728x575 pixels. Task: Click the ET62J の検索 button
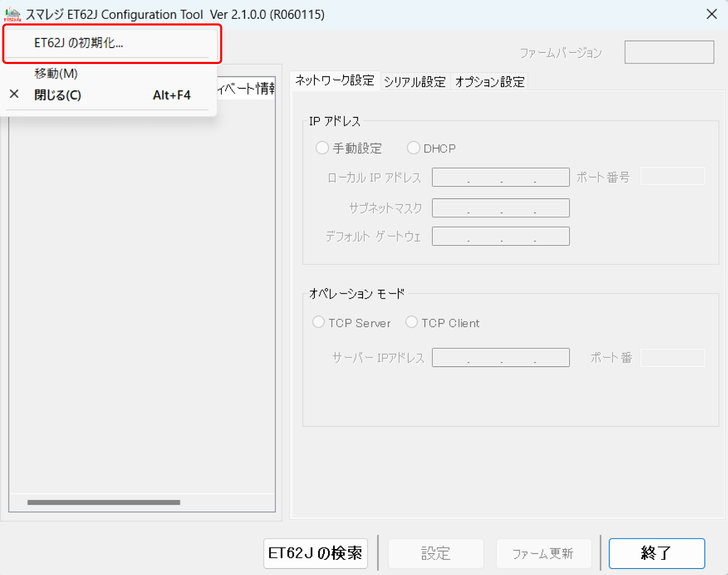click(315, 553)
